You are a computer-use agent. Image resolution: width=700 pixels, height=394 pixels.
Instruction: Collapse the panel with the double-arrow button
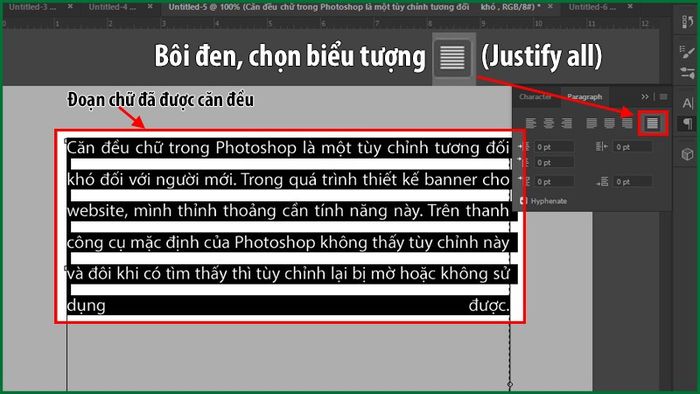645,96
